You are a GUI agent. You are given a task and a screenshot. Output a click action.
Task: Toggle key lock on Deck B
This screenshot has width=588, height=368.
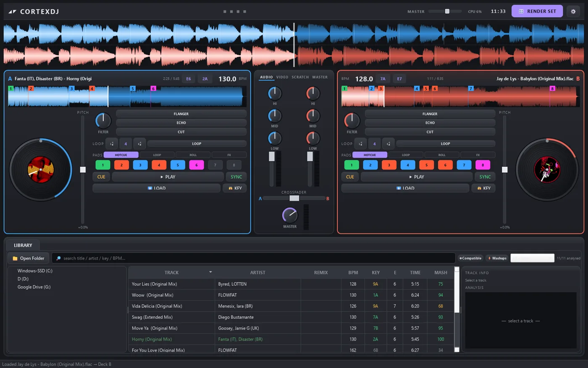click(483, 188)
